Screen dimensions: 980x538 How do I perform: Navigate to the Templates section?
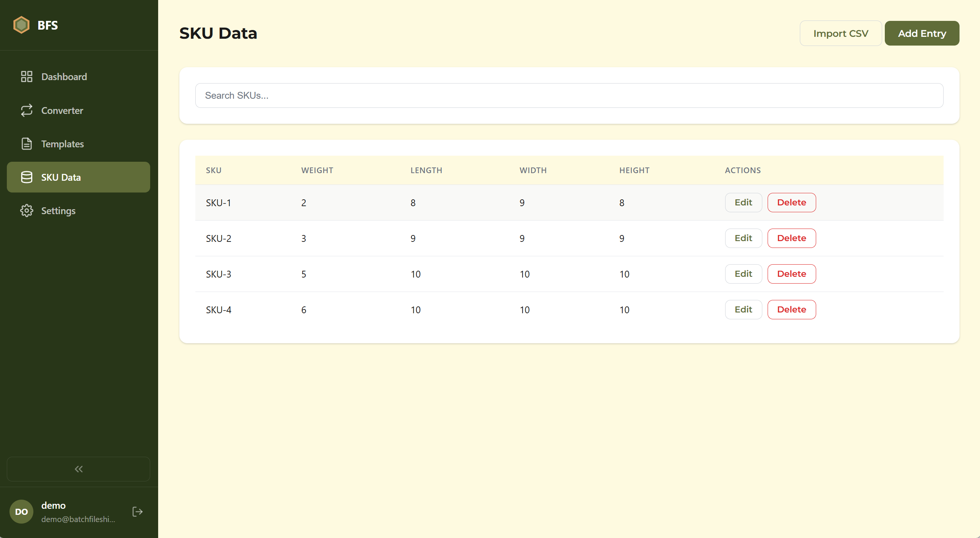point(63,144)
